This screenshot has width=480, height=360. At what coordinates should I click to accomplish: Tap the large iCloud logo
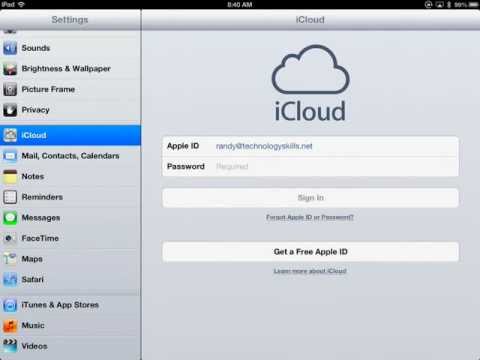(x=310, y=83)
